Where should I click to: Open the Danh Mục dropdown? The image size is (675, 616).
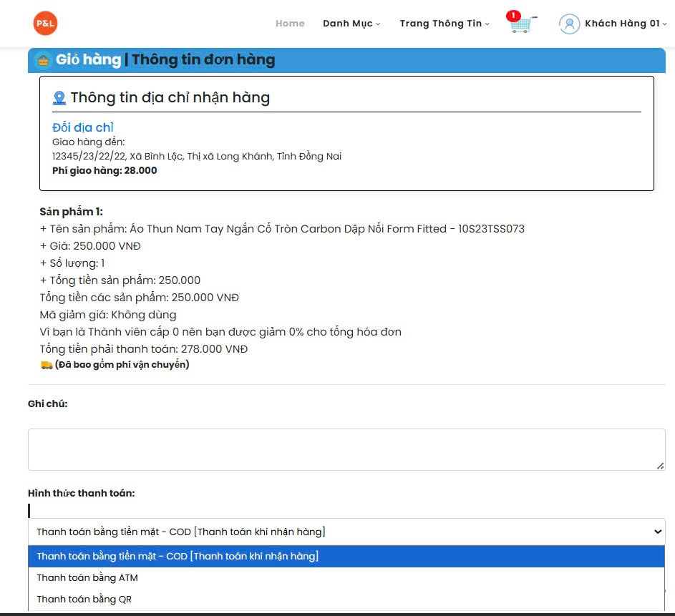350,23
